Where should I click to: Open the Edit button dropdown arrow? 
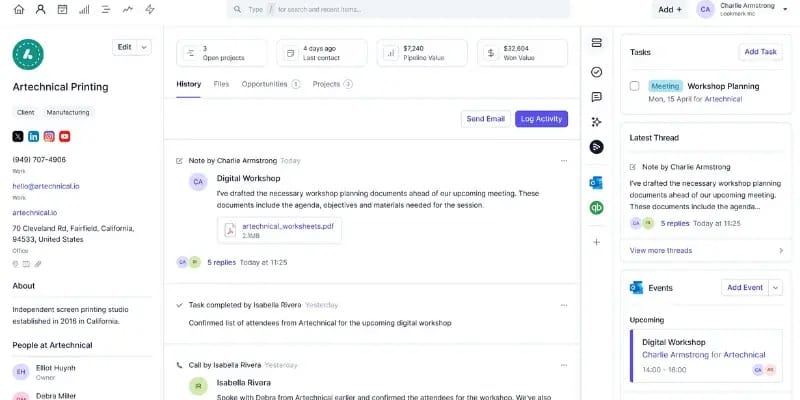pyautogui.click(x=144, y=47)
